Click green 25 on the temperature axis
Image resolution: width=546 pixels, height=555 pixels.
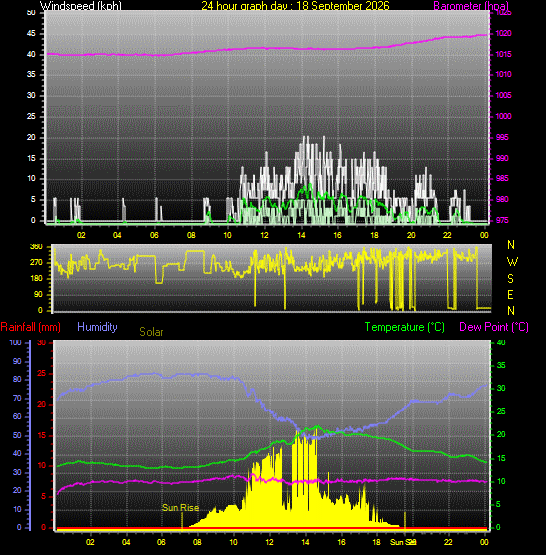tap(501, 411)
